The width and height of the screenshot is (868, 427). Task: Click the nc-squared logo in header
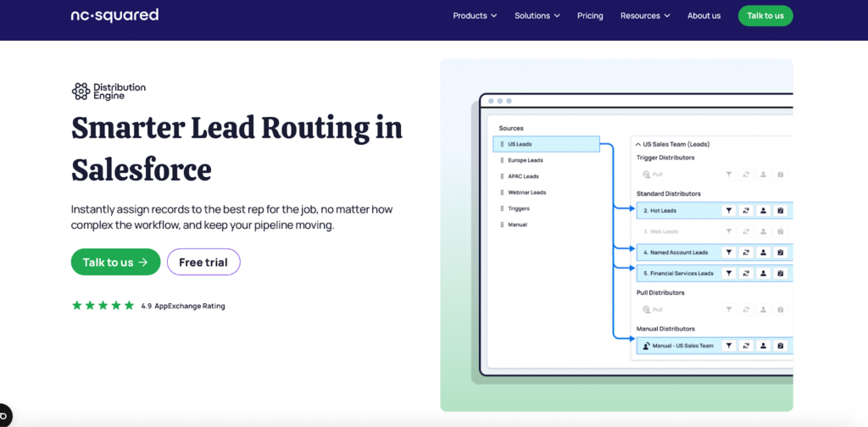114,15
